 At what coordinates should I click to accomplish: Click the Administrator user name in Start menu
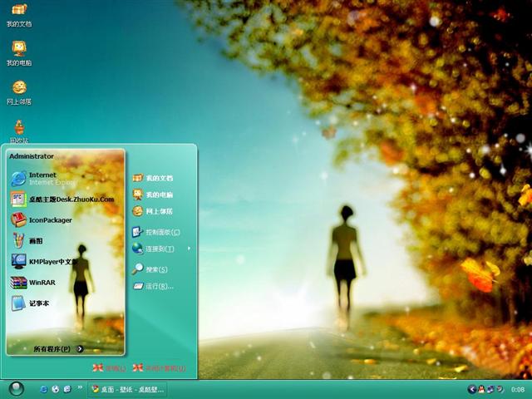32,156
